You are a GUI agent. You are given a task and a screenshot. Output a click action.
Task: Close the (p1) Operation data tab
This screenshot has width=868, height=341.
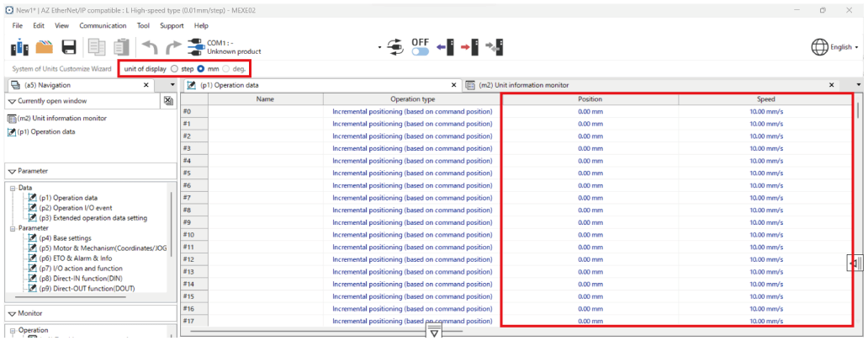tap(454, 85)
